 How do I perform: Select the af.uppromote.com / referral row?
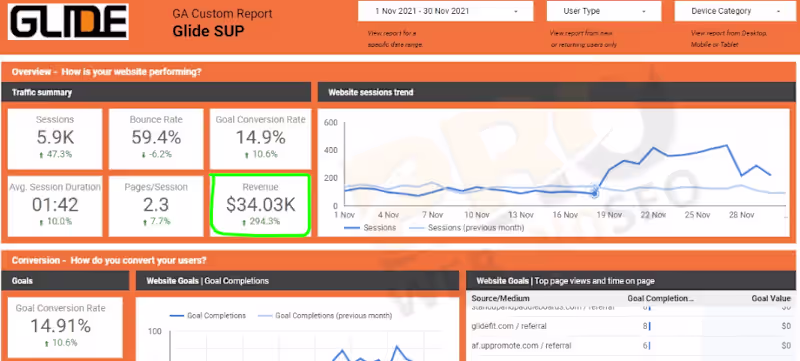click(631, 346)
